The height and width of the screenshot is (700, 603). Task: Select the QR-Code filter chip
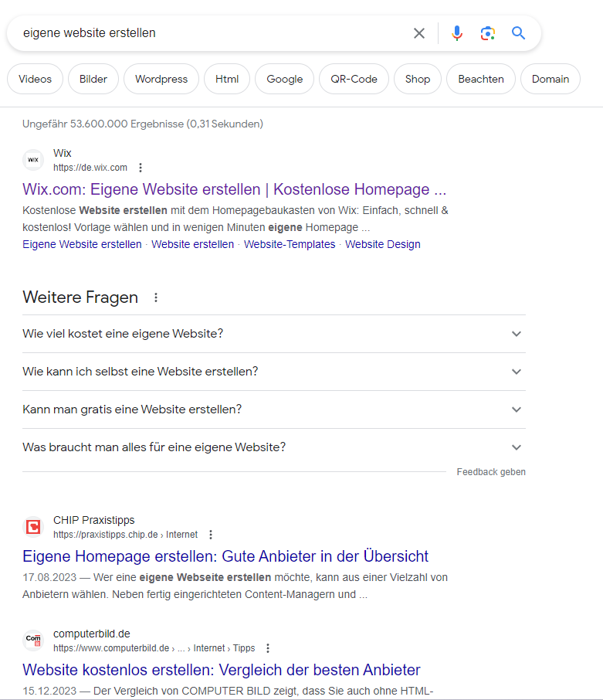(x=354, y=79)
